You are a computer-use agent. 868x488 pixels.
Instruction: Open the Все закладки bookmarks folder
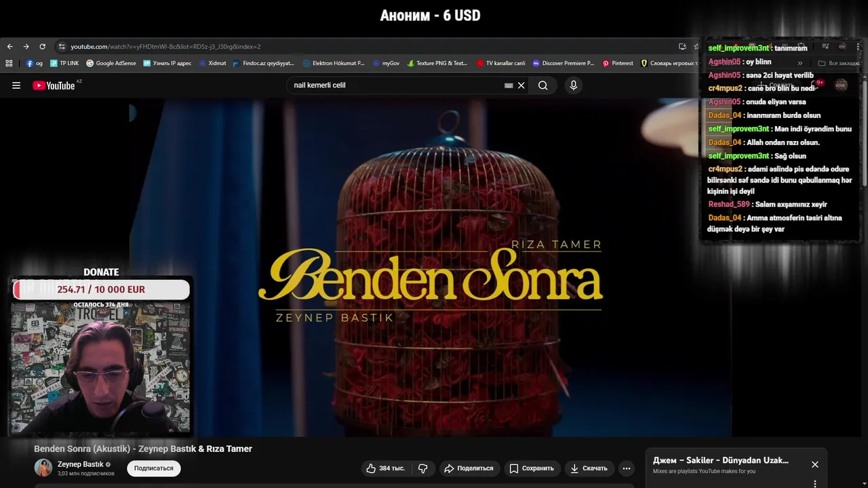pos(840,63)
